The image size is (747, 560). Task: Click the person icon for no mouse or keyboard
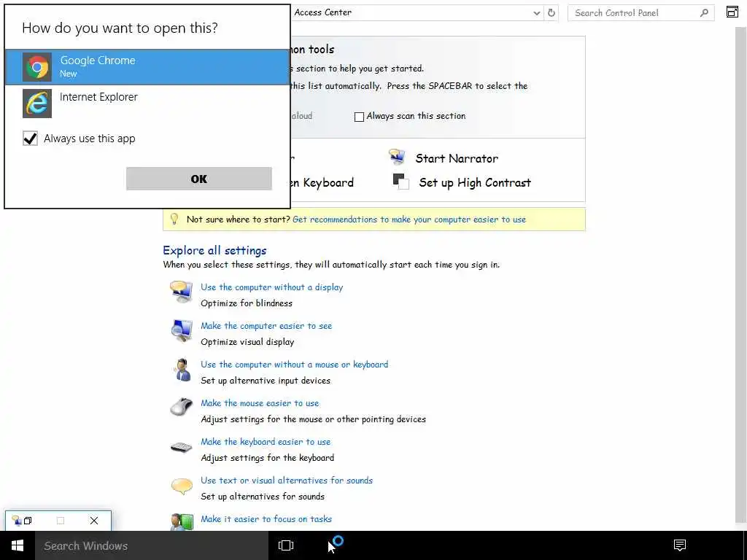tap(182, 370)
